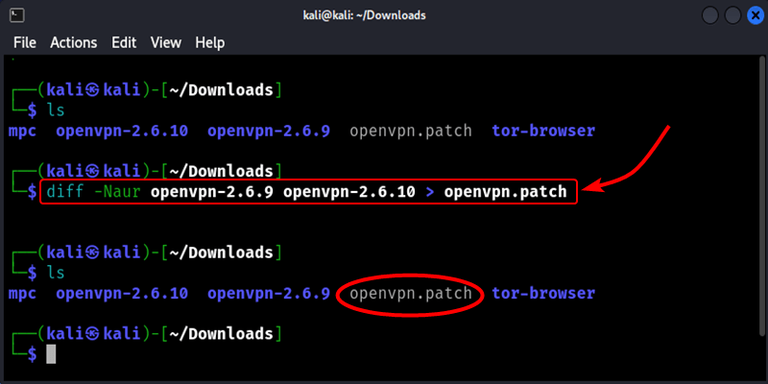This screenshot has height=384, width=768.
Task: Click 'openvpn-2.6.10' in the first ls output
Action: [122, 131]
